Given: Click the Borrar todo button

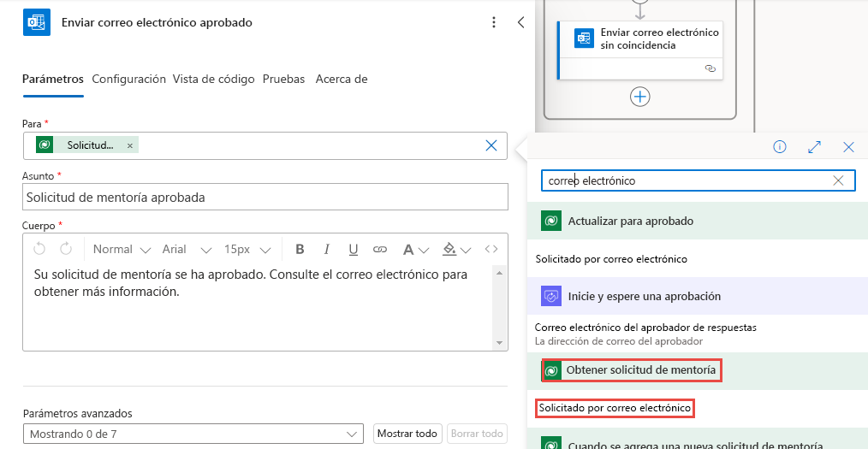Looking at the screenshot, I should click(x=477, y=434).
